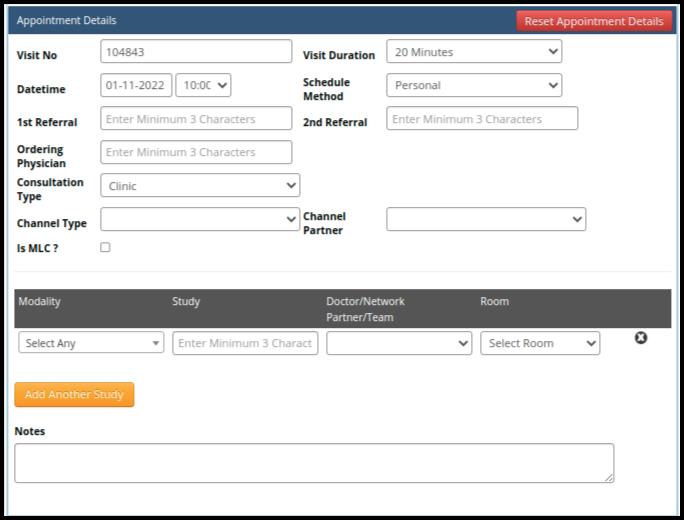Focus the Ordering Physician input
Viewport: 684px width, 520px height.
pos(196,152)
